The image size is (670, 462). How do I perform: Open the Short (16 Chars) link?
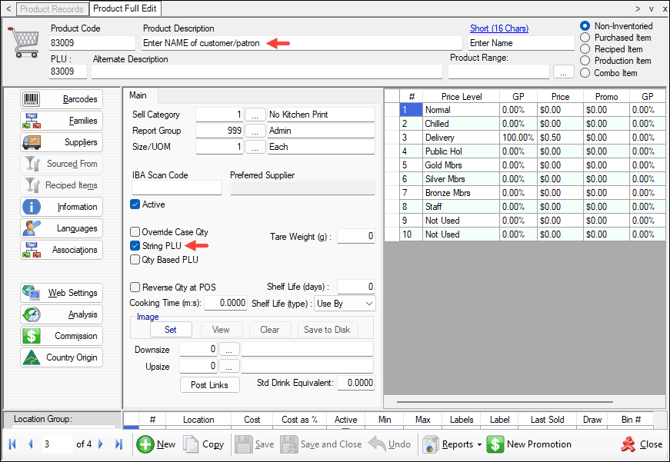499,28
